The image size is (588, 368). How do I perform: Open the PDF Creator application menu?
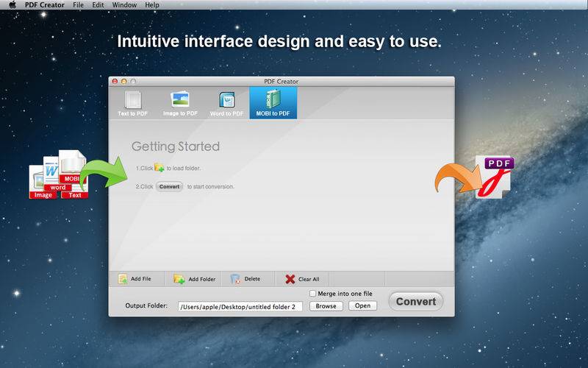point(45,5)
